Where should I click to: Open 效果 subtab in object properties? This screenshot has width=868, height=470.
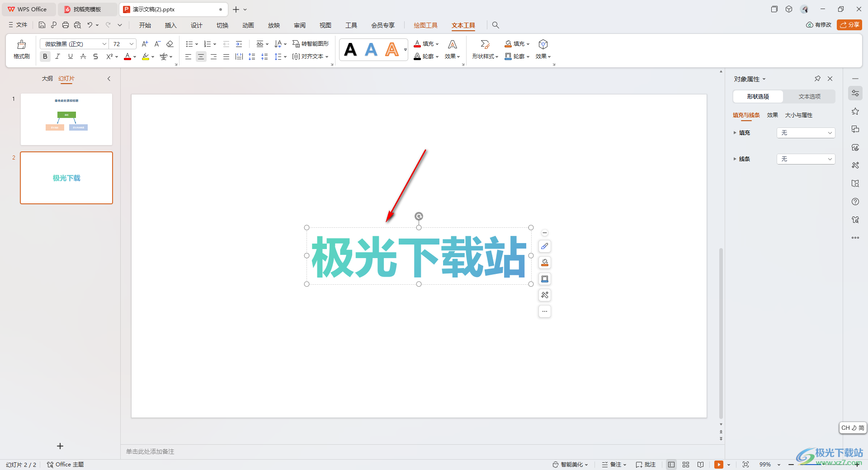click(x=773, y=115)
